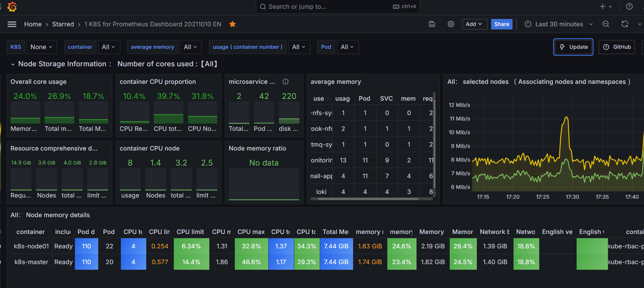644x288 pixels.
Task: Click the loki row in average memory
Action: (x=372, y=192)
